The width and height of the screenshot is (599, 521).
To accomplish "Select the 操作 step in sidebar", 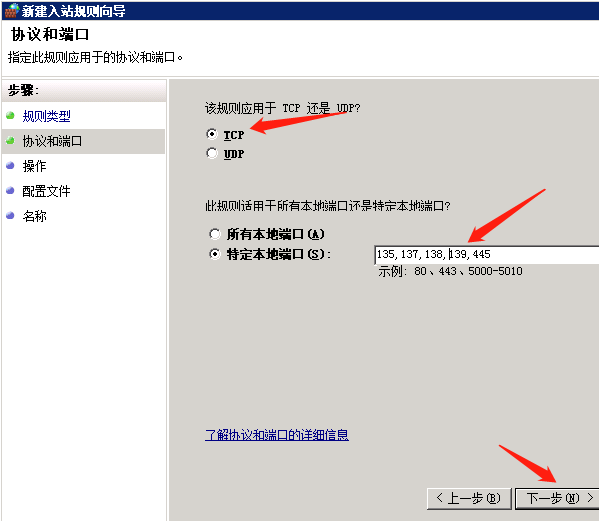I will [34, 166].
